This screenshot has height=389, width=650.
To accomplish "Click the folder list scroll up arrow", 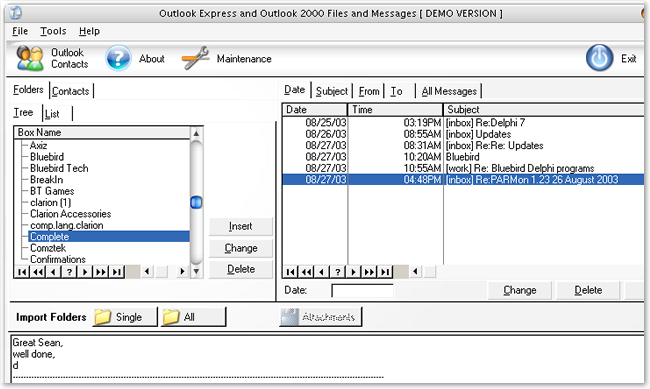I will (196, 134).
